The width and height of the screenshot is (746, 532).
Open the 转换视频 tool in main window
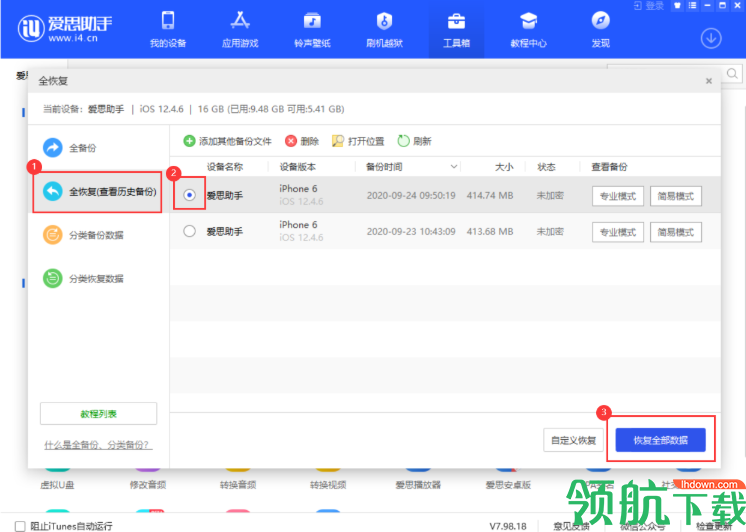pyautogui.click(x=328, y=478)
